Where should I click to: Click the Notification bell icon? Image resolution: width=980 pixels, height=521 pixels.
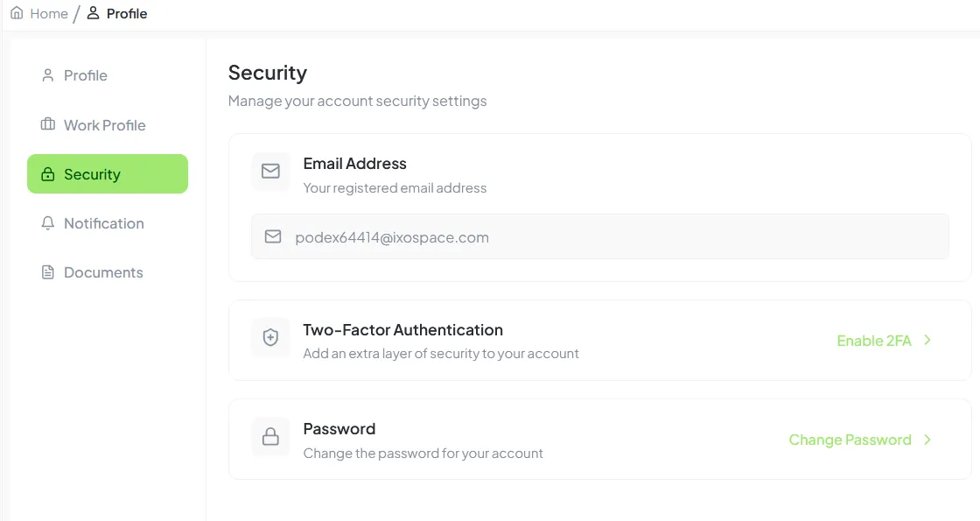(x=47, y=222)
